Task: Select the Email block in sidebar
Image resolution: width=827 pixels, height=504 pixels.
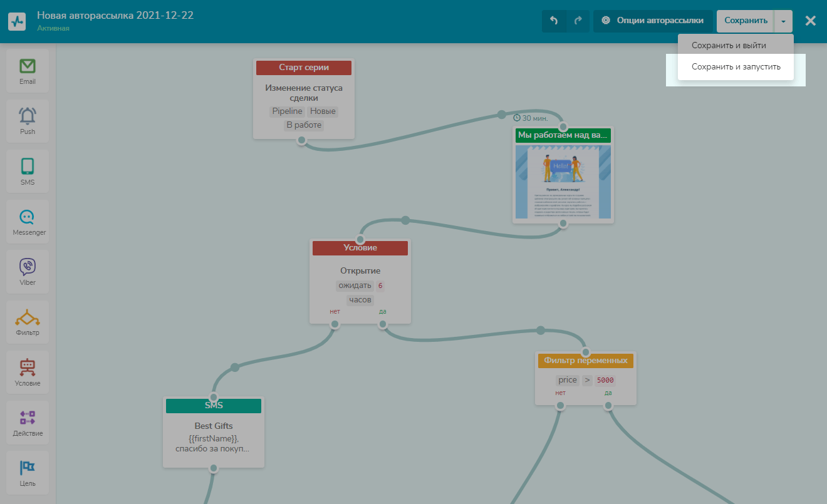Action: tap(28, 71)
